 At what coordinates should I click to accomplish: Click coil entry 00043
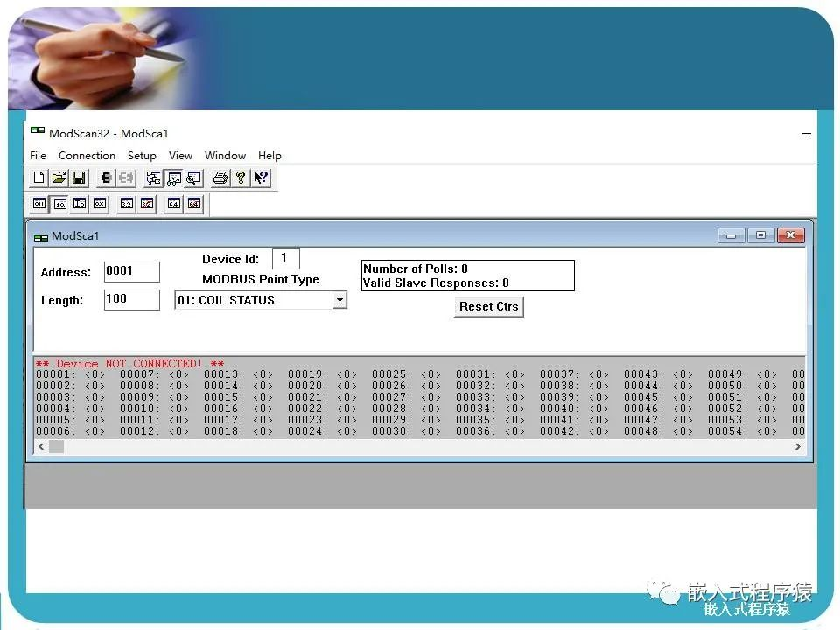[x=658, y=374]
